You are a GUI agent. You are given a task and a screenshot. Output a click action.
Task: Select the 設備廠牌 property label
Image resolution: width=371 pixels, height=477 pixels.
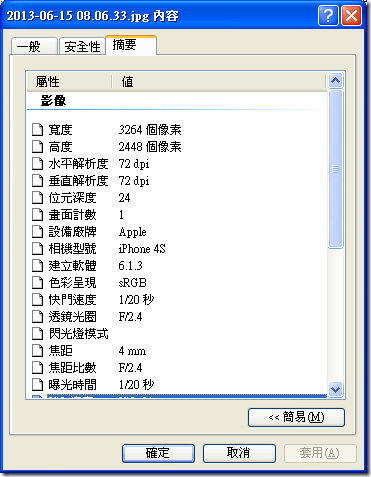(72, 232)
